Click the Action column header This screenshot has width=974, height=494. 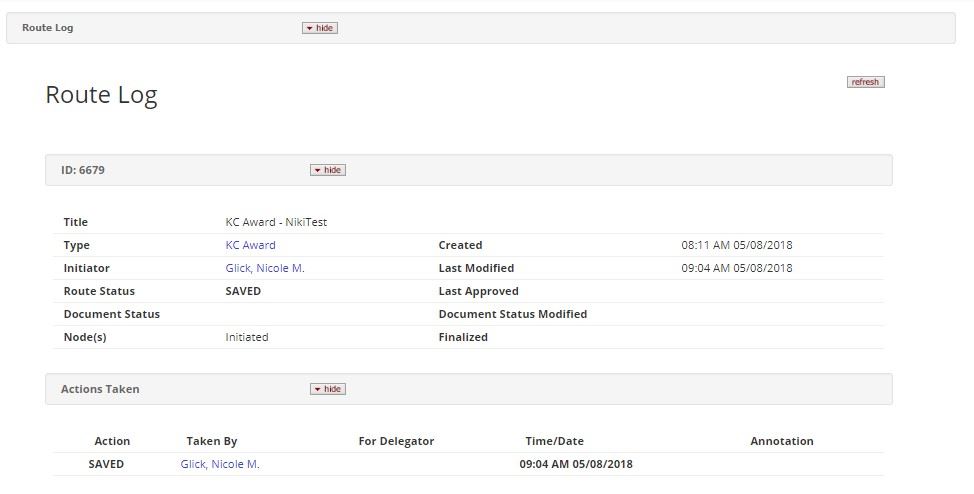click(112, 441)
